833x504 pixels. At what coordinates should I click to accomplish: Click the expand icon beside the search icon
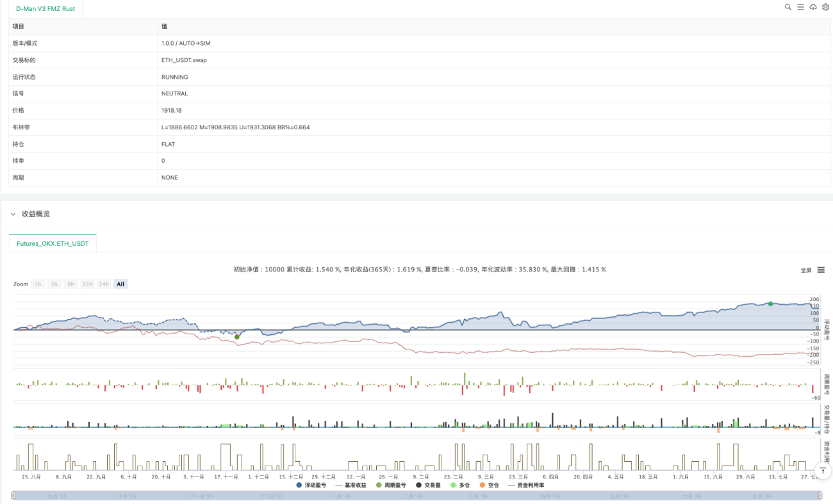pyautogui.click(x=800, y=7)
